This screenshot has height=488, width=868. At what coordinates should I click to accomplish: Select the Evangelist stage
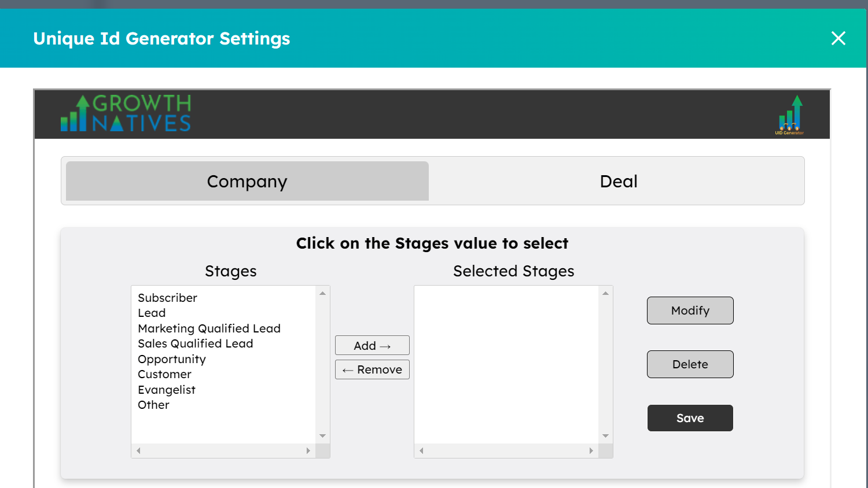pyautogui.click(x=167, y=390)
